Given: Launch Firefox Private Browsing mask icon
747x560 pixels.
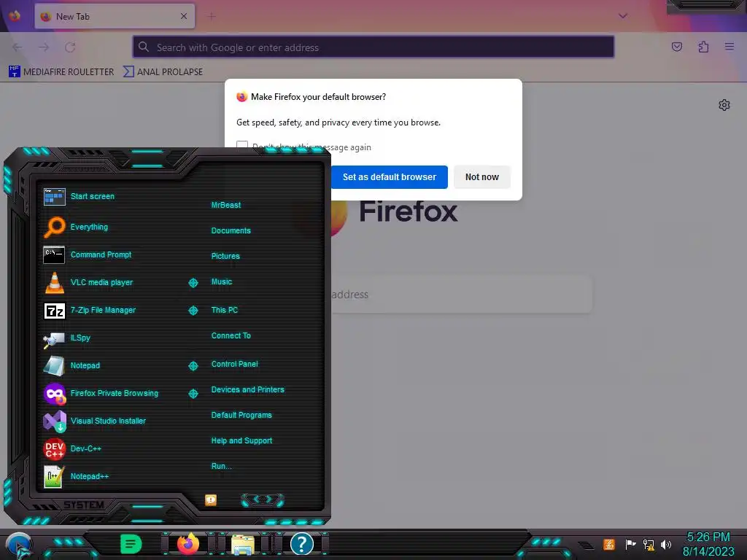Looking at the screenshot, I should point(54,393).
